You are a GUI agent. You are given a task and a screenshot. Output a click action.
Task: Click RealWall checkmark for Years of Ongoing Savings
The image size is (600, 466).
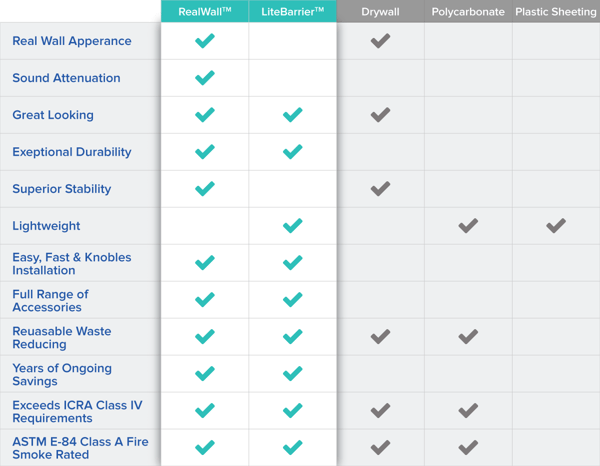205,374
